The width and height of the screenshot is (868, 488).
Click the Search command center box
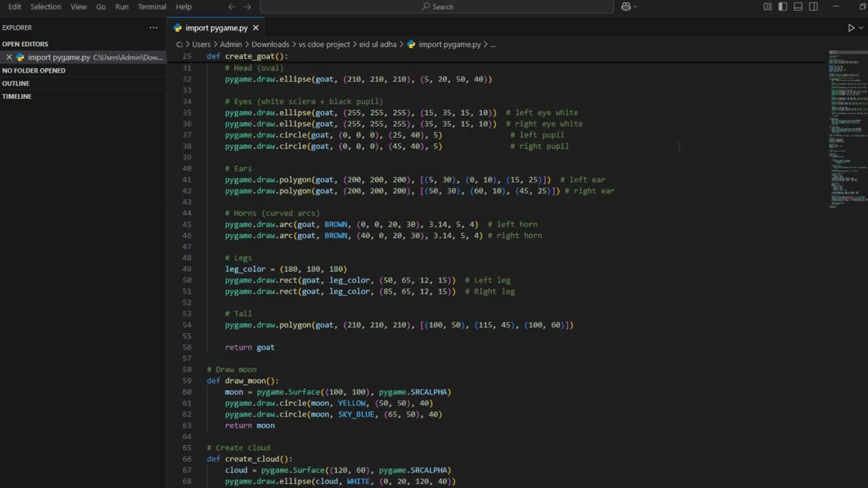(437, 7)
